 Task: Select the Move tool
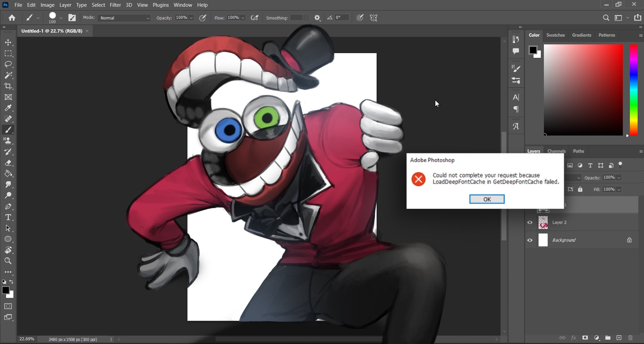click(8, 43)
